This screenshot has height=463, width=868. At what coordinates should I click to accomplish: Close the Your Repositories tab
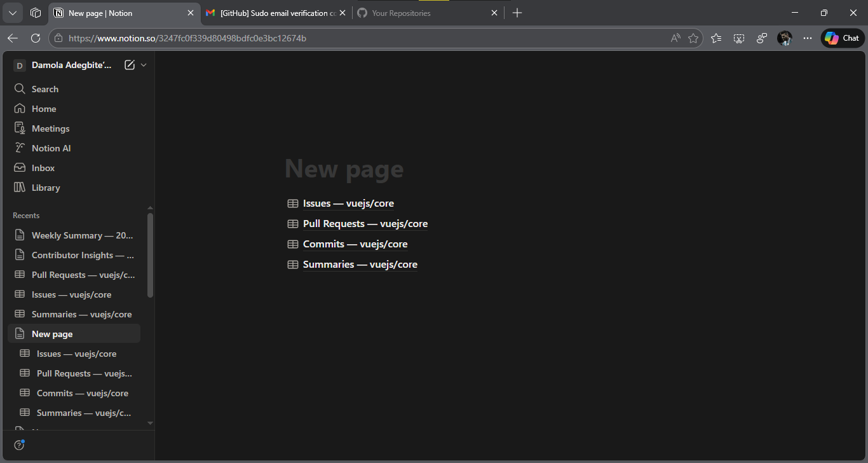point(494,13)
